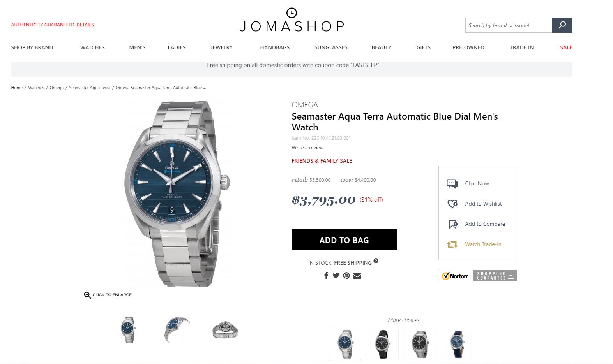Viewport: 613px width, 364px height.
Task: Share product via Twitter icon
Action: (336, 276)
